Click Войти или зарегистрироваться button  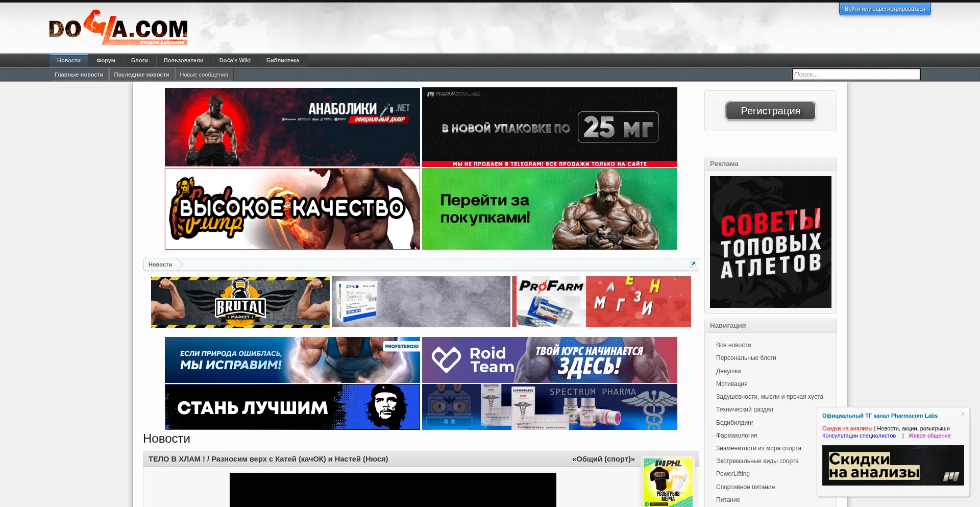[x=885, y=9]
